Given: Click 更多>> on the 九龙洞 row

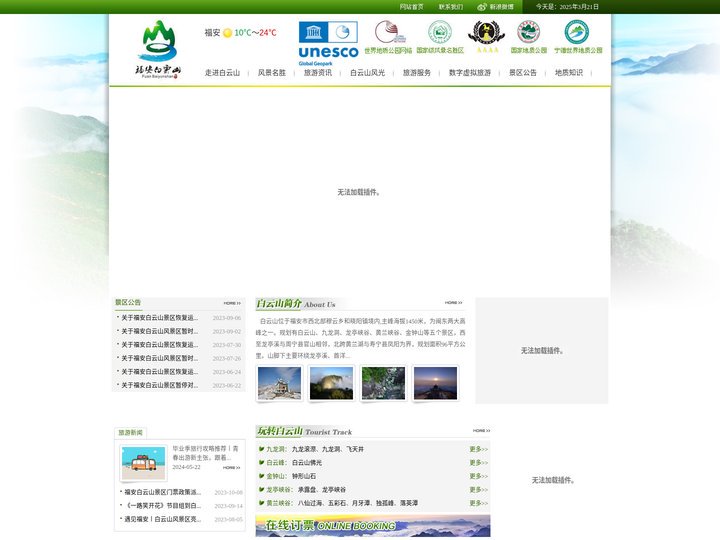Looking at the screenshot, I should click(x=478, y=449).
